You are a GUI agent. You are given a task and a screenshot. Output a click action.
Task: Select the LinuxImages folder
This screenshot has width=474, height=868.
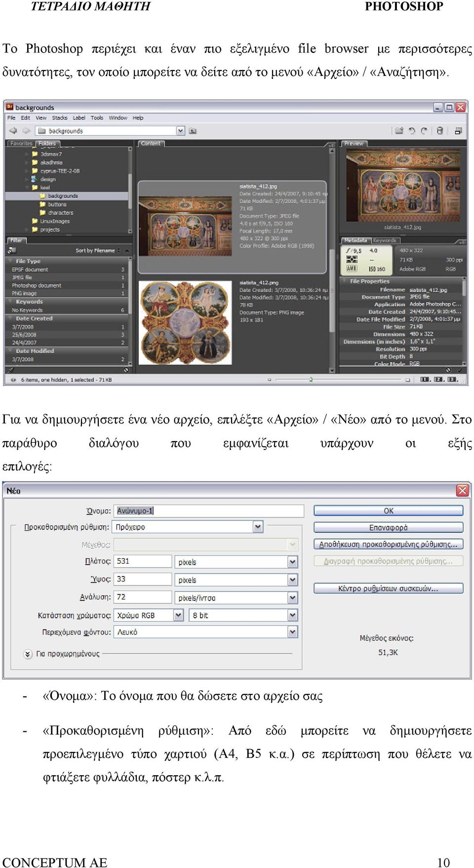tap(55, 221)
